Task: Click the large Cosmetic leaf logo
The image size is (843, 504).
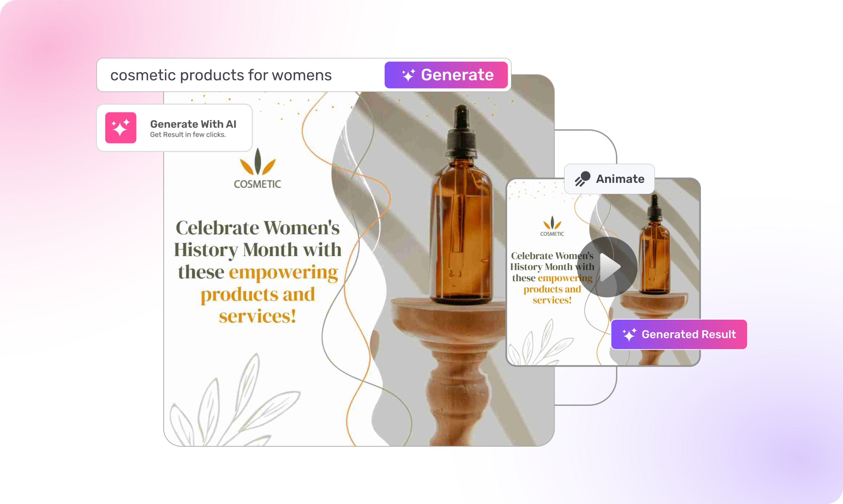Action: click(x=257, y=168)
